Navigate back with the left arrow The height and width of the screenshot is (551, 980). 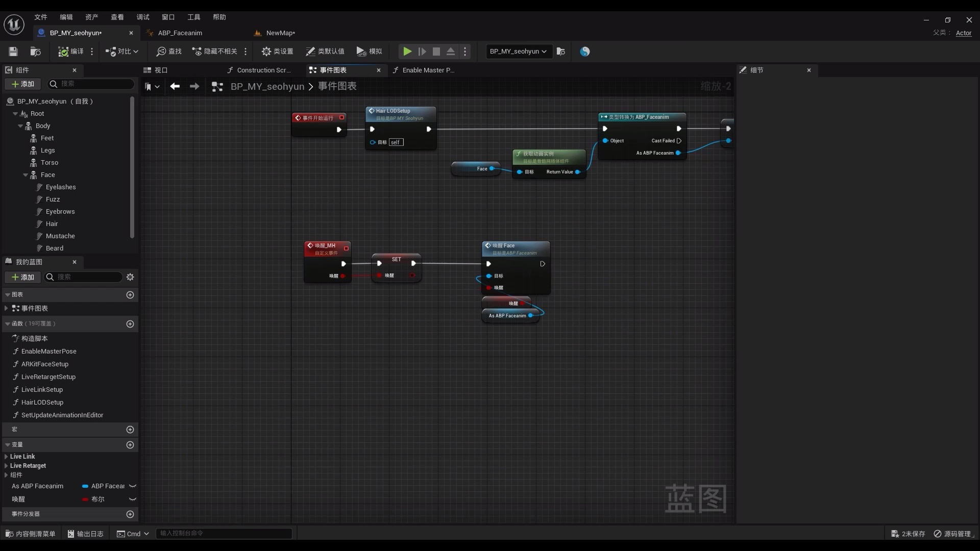click(x=175, y=87)
